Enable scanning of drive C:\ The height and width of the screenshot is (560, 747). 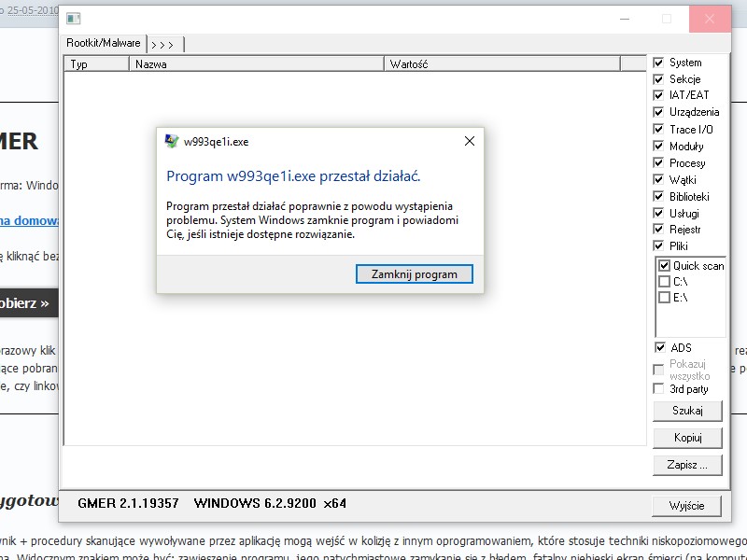[x=664, y=282]
